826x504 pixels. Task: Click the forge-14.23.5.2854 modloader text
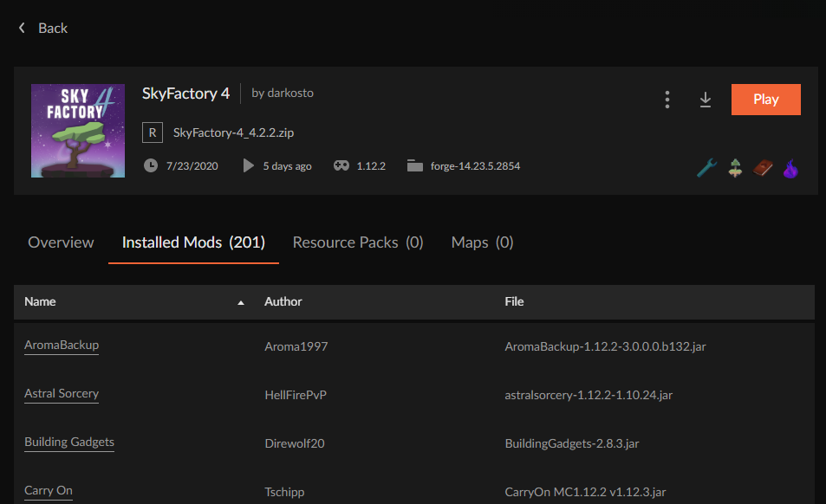click(475, 166)
